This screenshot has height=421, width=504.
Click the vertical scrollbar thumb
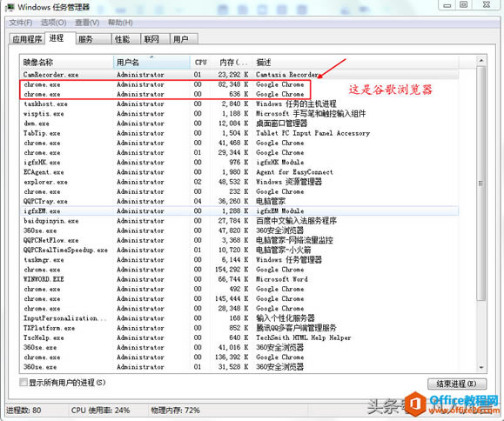pyautogui.click(x=480, y=183)
